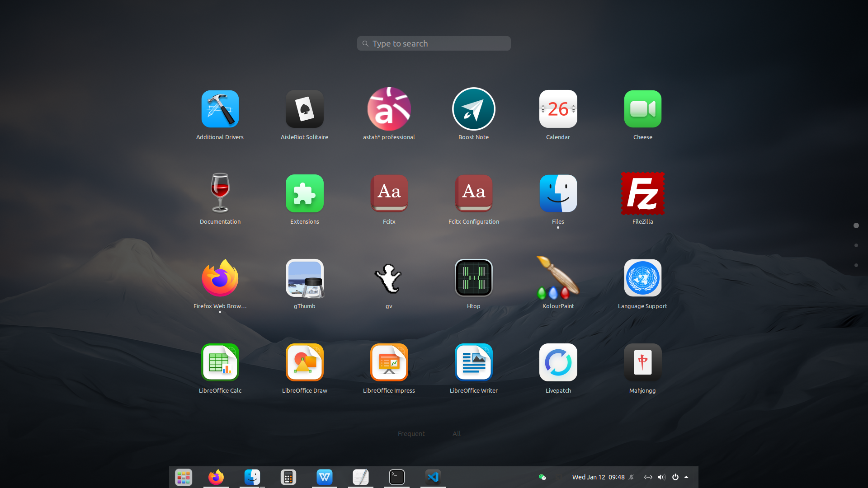This screenshot has height=488, width=868.
Task: Open the Livepatch application
Action: pos(558,362)
